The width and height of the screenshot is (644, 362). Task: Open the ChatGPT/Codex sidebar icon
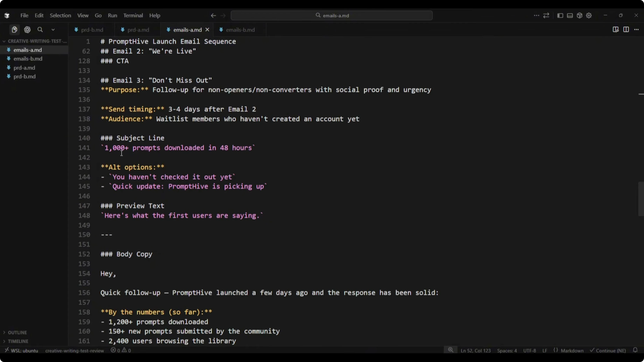[27, 30]
